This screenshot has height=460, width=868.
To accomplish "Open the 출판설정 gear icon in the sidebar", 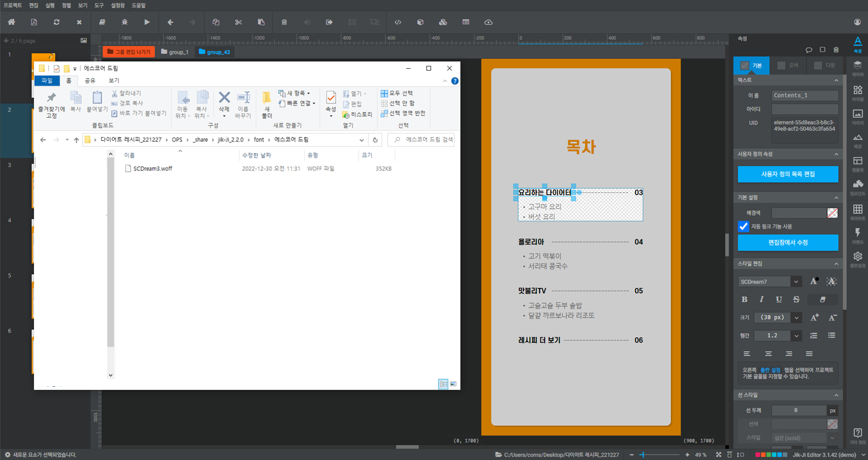I will click(x=857, y=255).
